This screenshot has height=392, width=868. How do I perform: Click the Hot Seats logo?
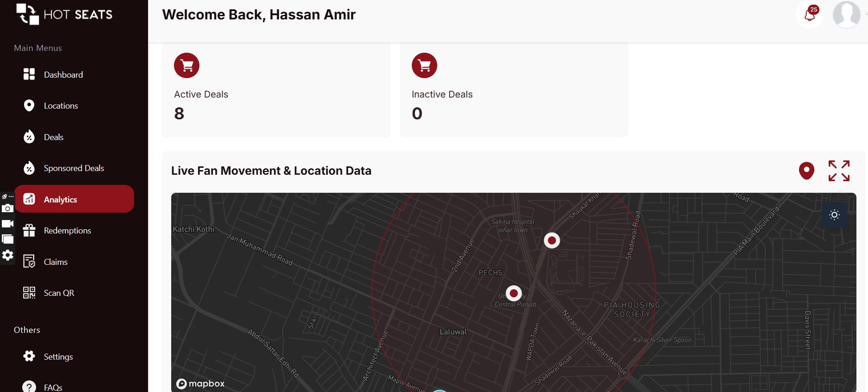click(x=64, y=14)
